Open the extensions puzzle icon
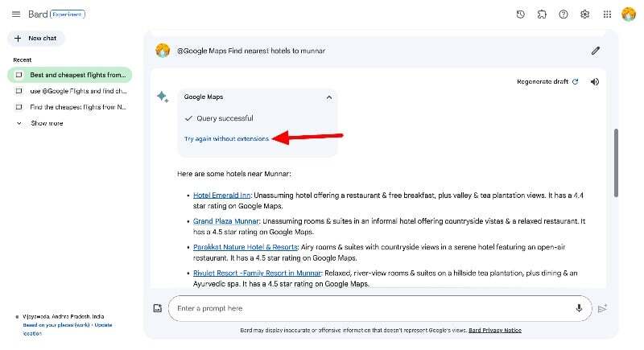 point(542,14)
